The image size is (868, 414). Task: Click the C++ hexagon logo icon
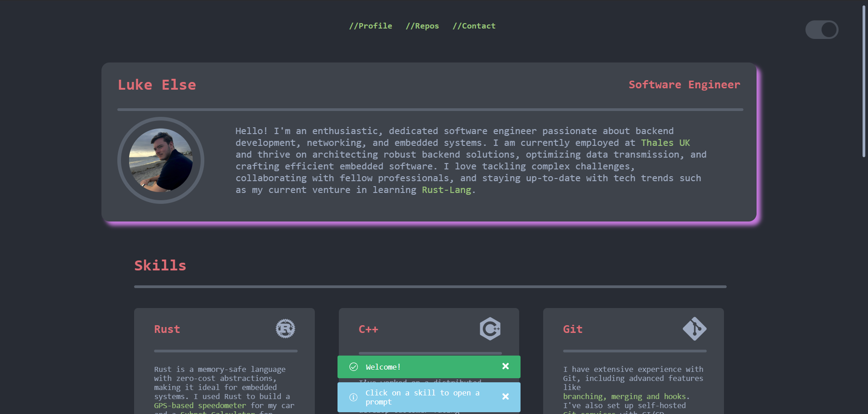click(490, 329)
